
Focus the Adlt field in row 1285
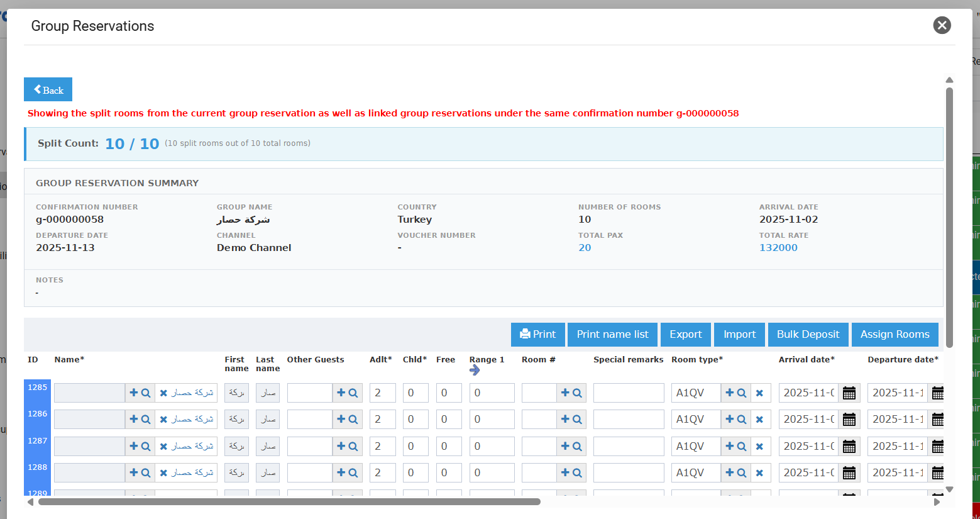tap(383, 393)
